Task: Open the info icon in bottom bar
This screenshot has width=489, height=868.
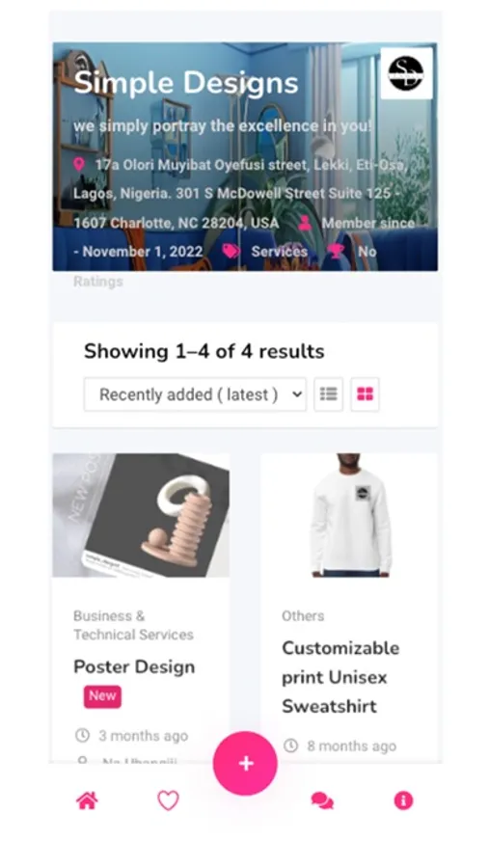Action: coord(403,800)
